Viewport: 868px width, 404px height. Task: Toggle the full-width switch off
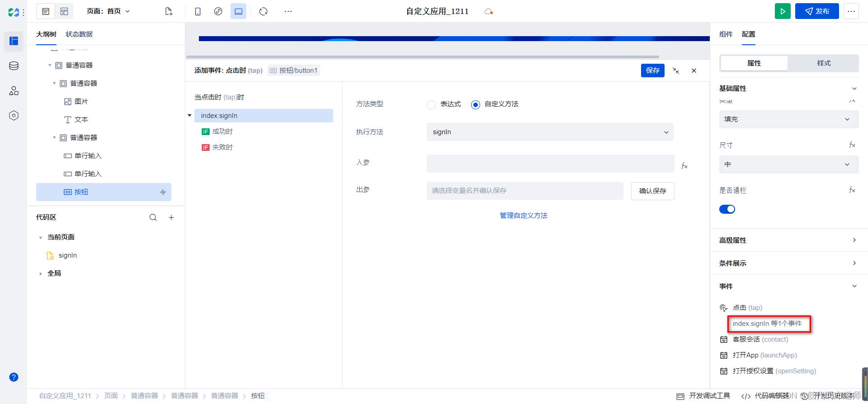coord(727,209)
